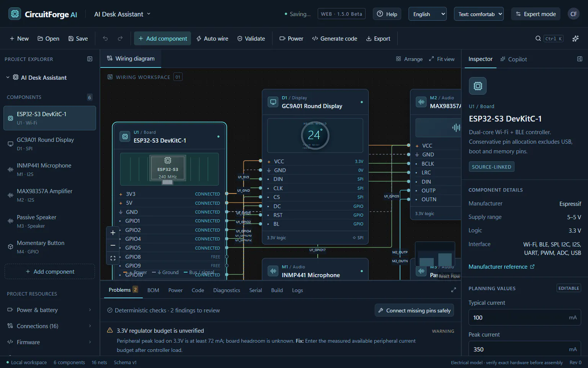
Task: Click the INMP441 microphone node audio icon
Action: click(x=273, y=271)
